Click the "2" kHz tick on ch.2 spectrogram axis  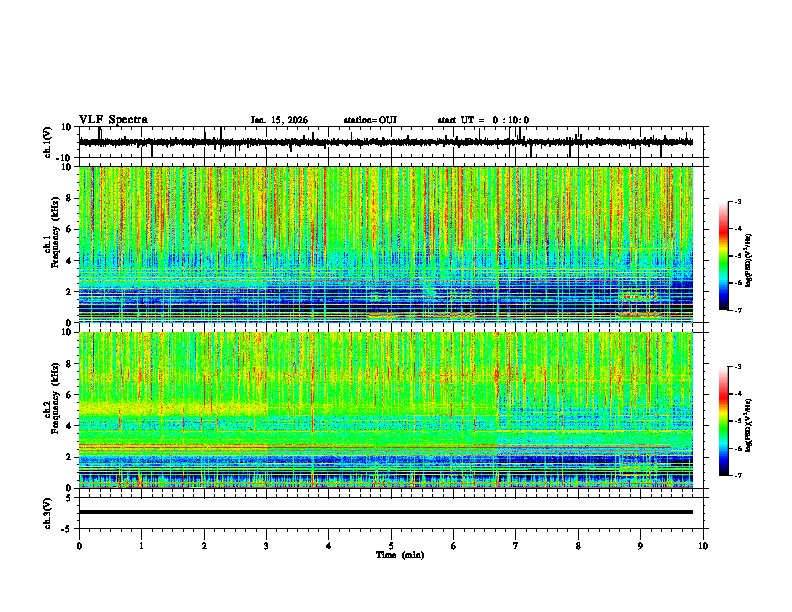pos(69,457)
